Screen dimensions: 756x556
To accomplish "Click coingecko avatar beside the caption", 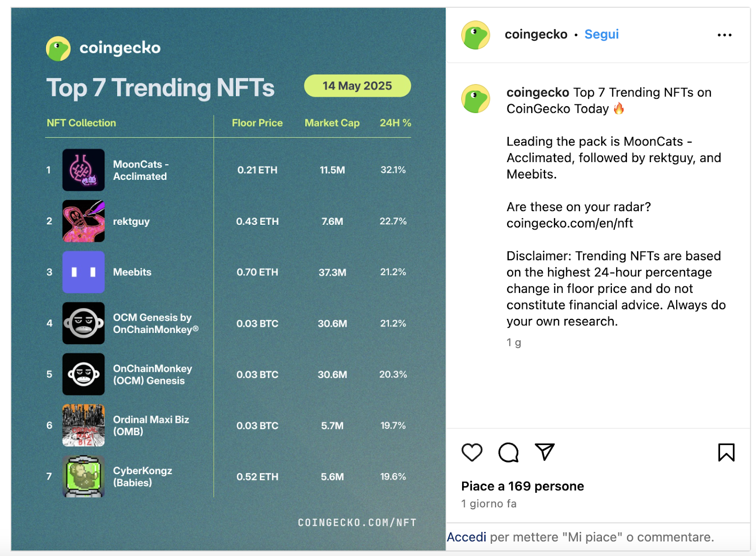I will (x=475, y=99).
